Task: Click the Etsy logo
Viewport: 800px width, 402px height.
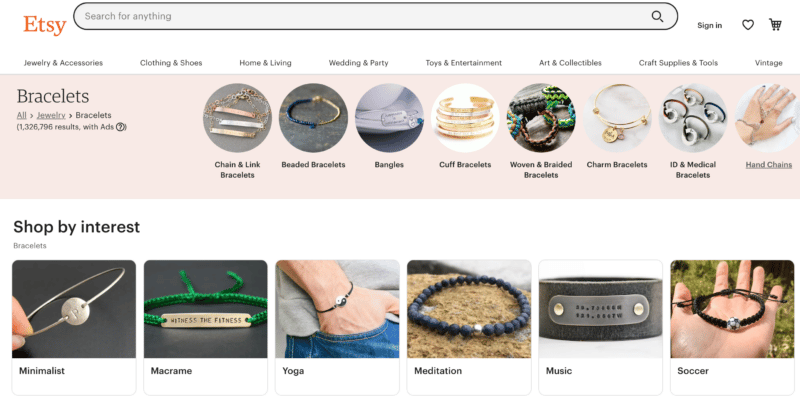Action: click(x=45, y=25)
